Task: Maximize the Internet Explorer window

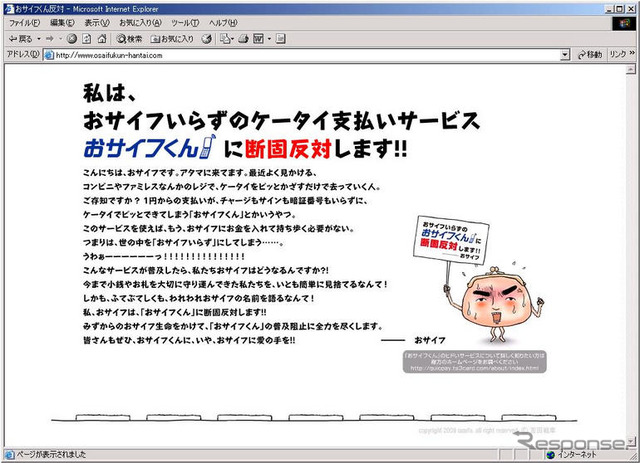Action: point(620,9)
